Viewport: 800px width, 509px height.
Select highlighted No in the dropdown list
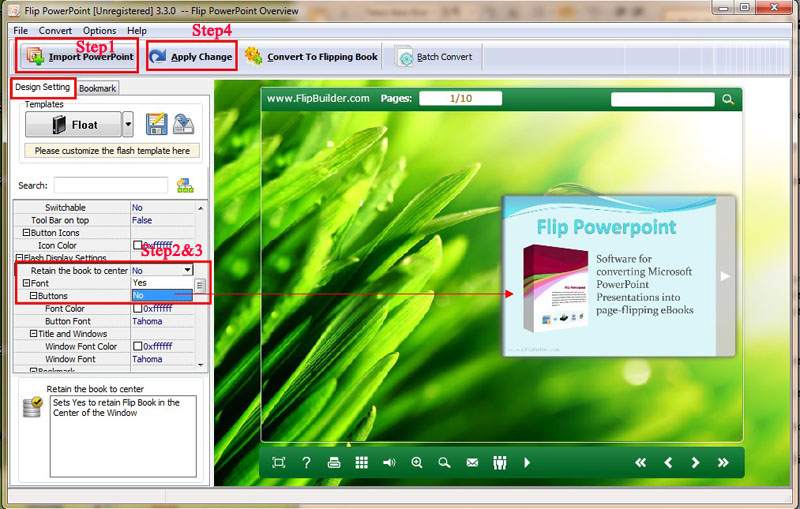[x=162, y=295]
